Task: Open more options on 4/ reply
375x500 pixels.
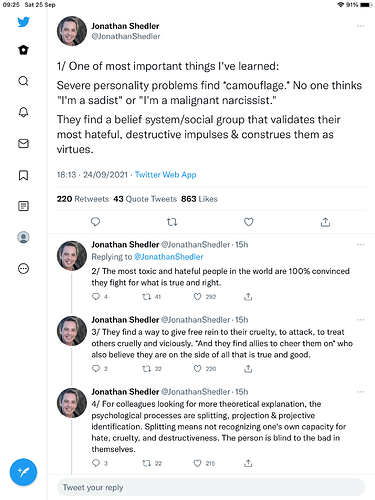Action: [x=361, y=392]
